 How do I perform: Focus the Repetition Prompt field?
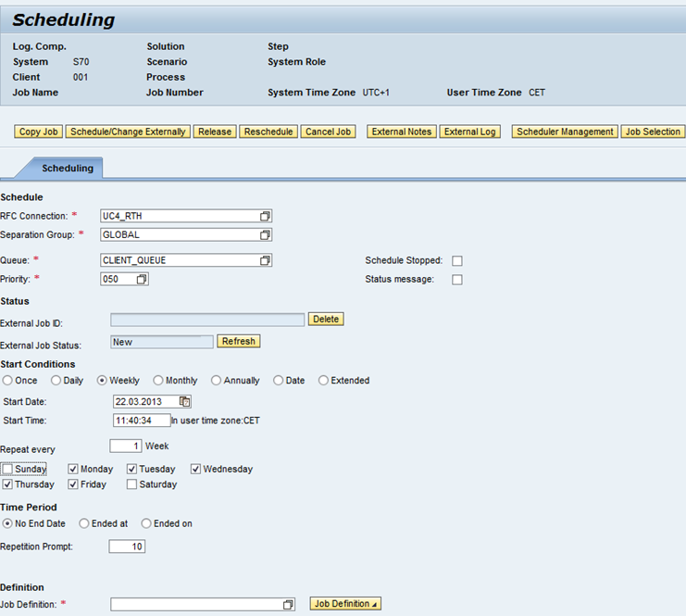point(127,547)
